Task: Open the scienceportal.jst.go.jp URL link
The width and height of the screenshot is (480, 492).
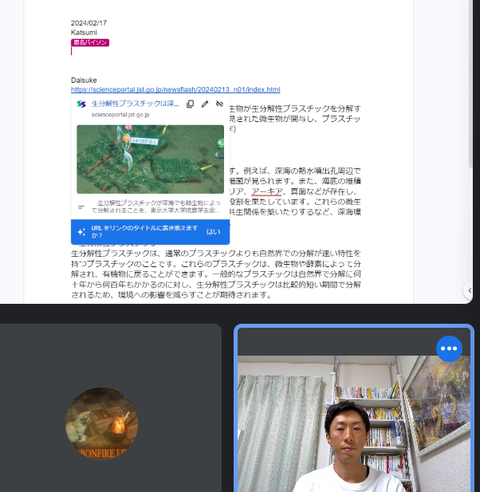Action: point(175,90)
